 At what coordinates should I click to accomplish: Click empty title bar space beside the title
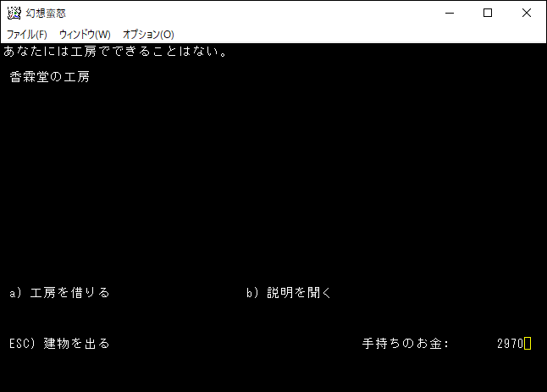(x=254, y=13)
